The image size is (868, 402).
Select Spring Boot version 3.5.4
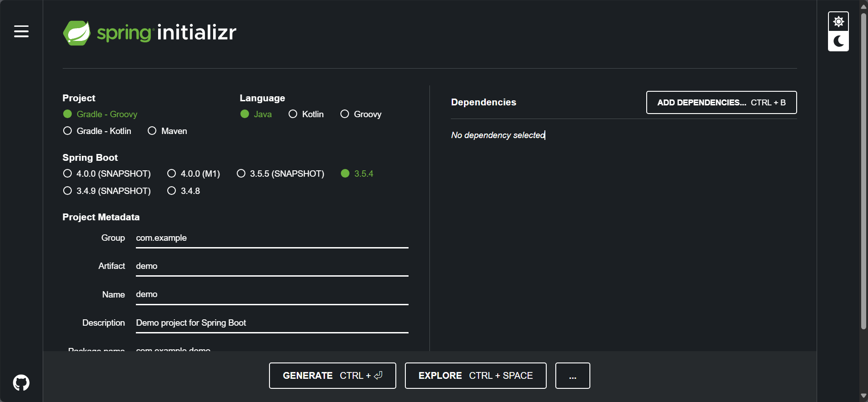pos(357,174)
